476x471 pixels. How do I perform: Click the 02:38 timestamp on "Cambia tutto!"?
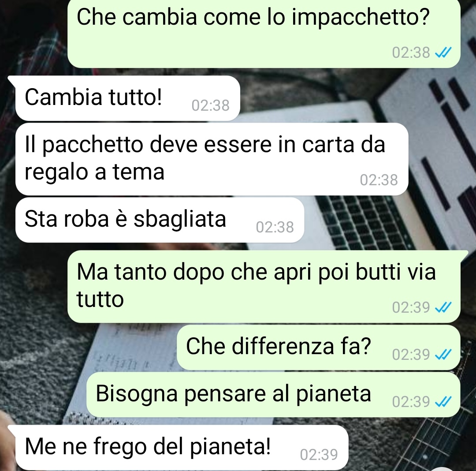point(210,106)
